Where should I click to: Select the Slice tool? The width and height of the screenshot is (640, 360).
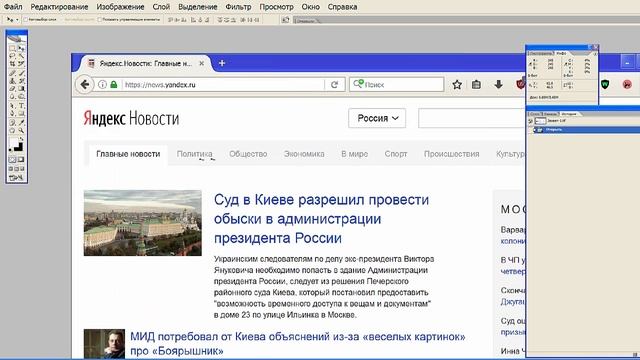point(21,63)
